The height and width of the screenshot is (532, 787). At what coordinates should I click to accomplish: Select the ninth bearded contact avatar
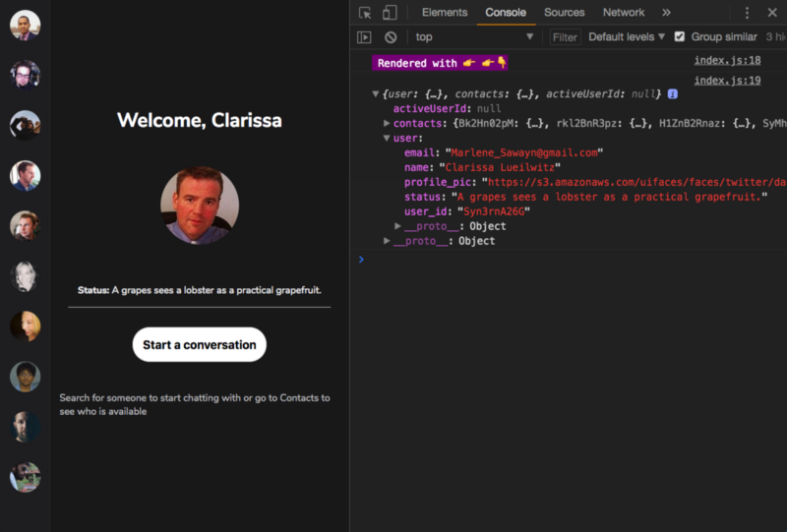click(x=26, y=427)
